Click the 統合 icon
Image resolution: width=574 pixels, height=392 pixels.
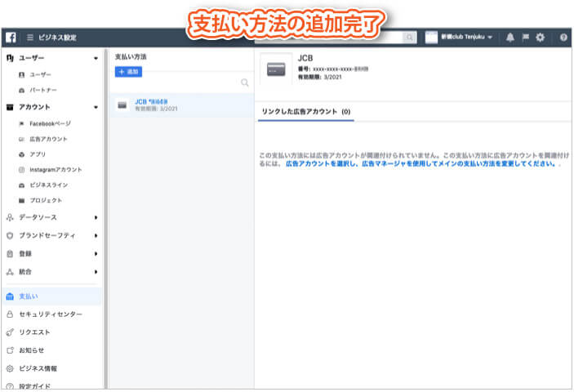[x=10, y=272]
